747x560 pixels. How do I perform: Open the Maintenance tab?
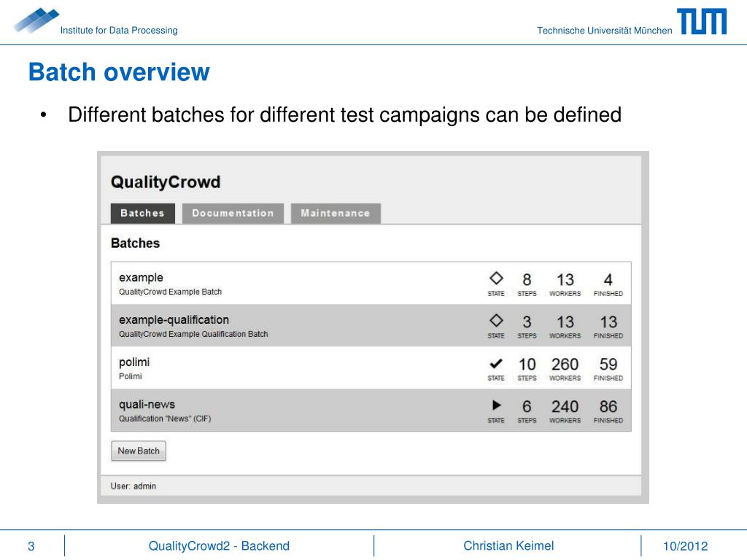[x=336, y=214]
